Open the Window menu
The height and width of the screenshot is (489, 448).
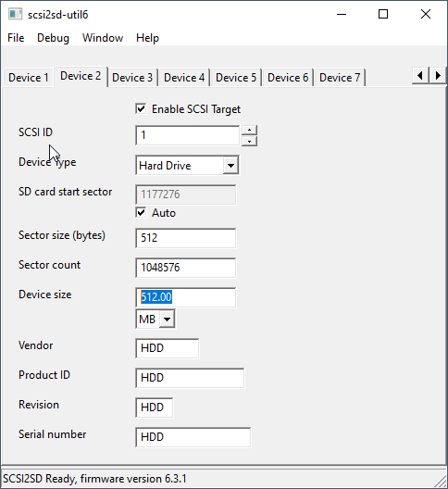pos(103,38)
